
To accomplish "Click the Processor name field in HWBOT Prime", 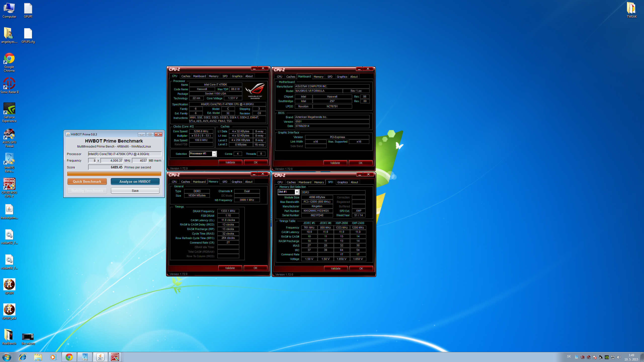I will point(125,154).
